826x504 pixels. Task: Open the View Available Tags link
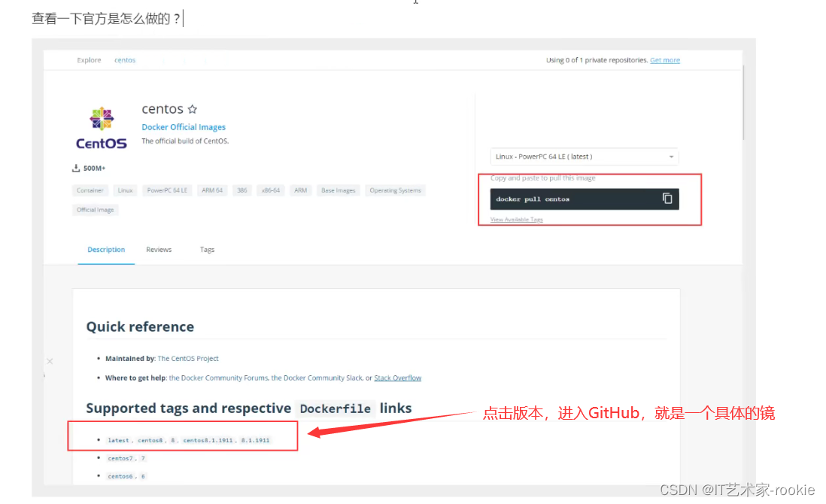516,220
